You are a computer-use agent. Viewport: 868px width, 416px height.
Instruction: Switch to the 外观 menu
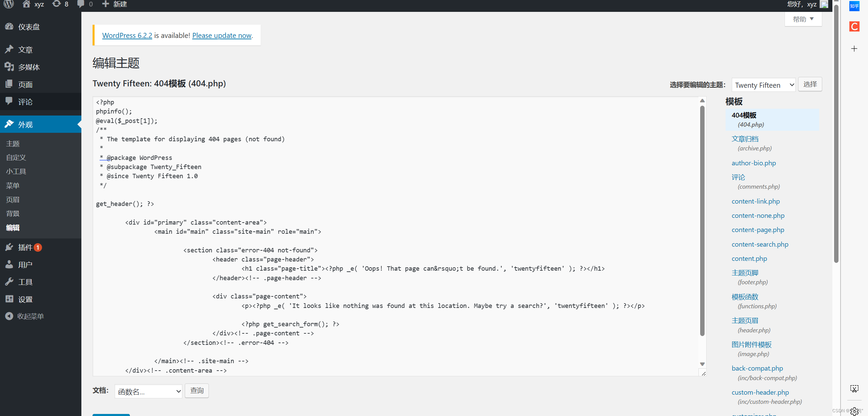click(x=24, y=124)
